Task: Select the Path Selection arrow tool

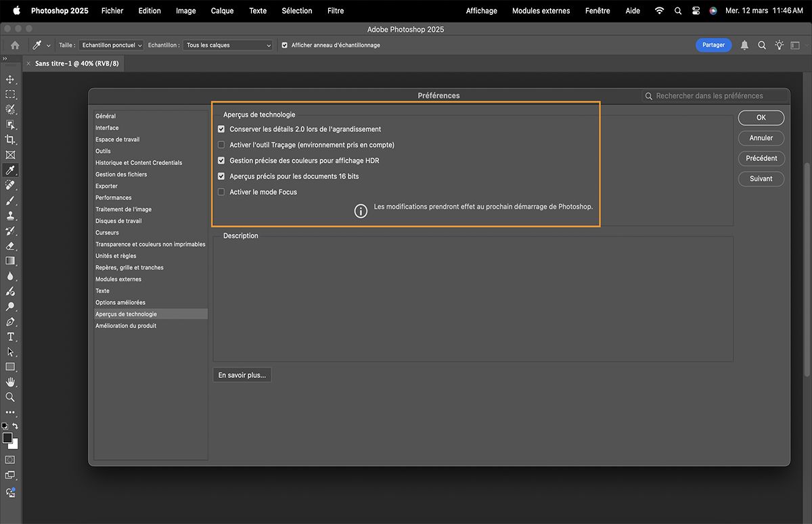Action: [10, 352]
